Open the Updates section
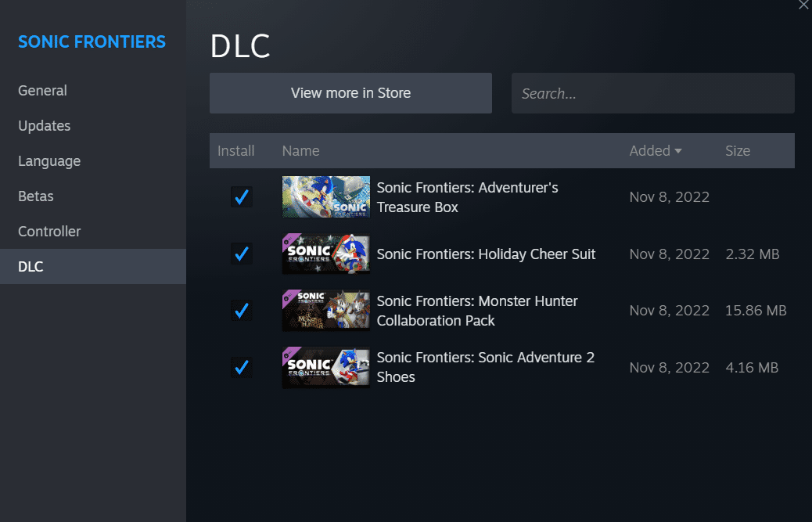The width and height of the screenshot is (812, 522). click(x=44, y=125)
